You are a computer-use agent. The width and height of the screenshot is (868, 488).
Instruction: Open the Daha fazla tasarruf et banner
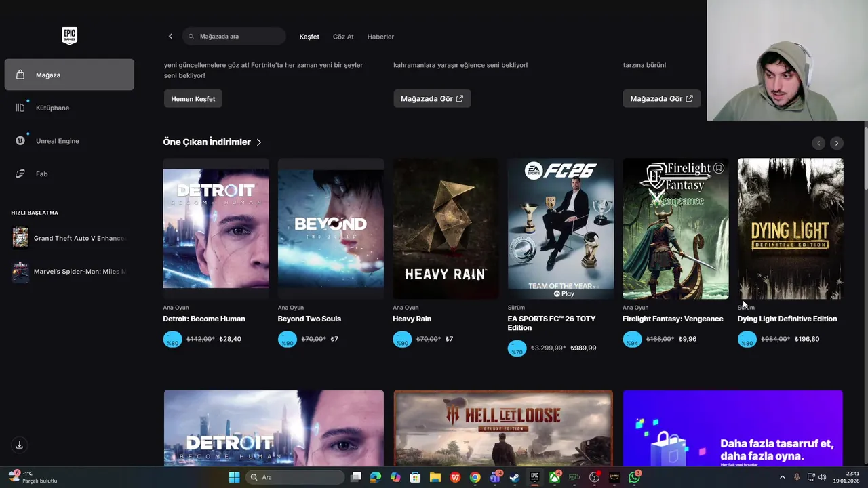coord(733,428)
